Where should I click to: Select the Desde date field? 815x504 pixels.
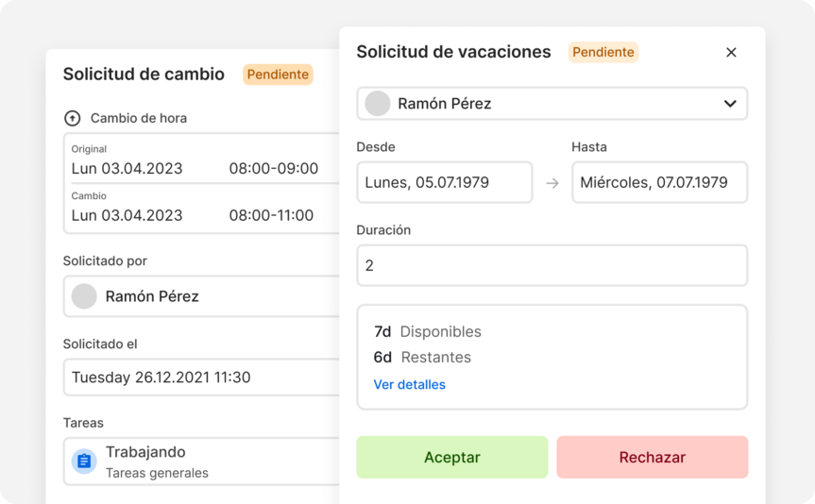click(x=444, y=182)
